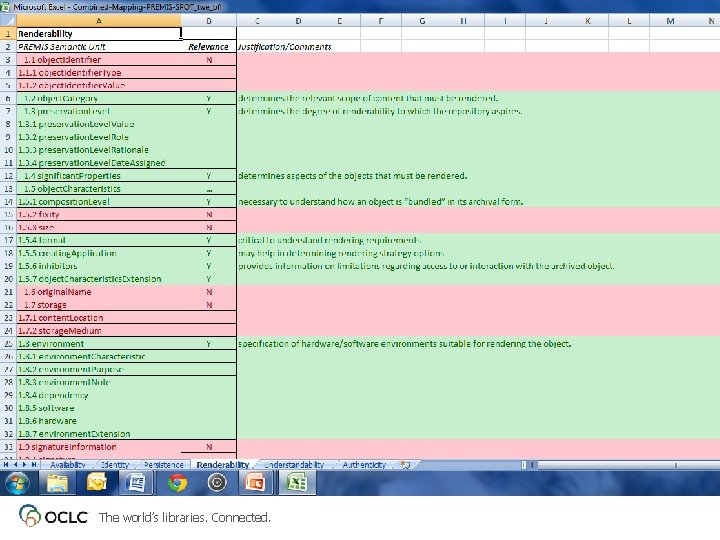Click the Renderability title cell
The width and height of the screenshot is (720, 540).
tap(99, 34)
